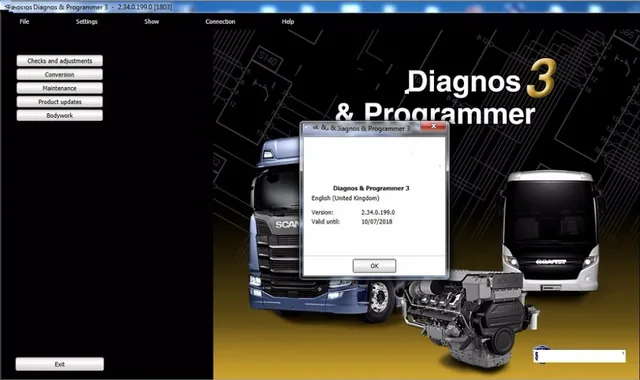
Task: Click the bold Diagnos & Programmer 3 heading in dialog
Action: (x=371, y=188)
